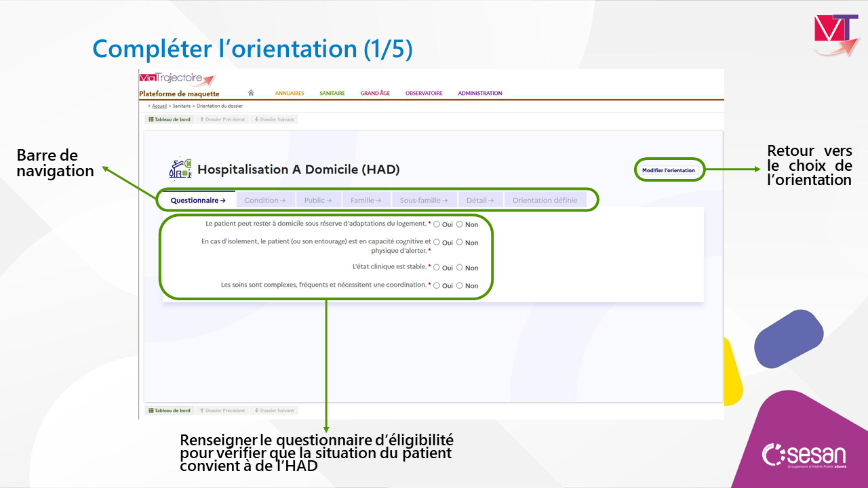Open the Sanitaire menu
This screenshot has width=868, height=488.
point(332,94)
